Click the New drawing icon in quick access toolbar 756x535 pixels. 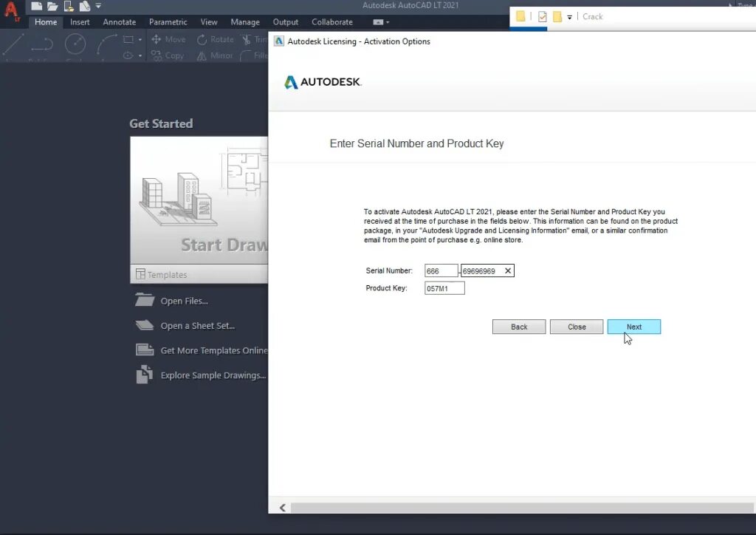[x=37, y=6]
